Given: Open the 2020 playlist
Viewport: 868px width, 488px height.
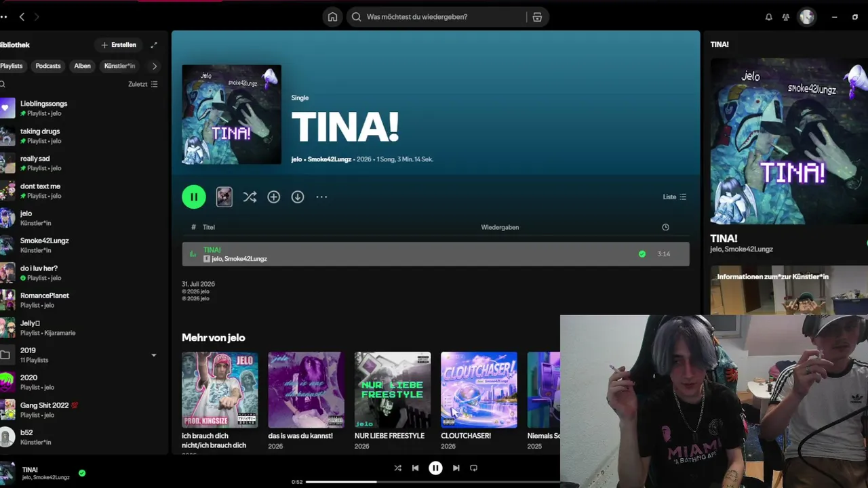Looking at the screenshot, I should click(x=81, y=382).
